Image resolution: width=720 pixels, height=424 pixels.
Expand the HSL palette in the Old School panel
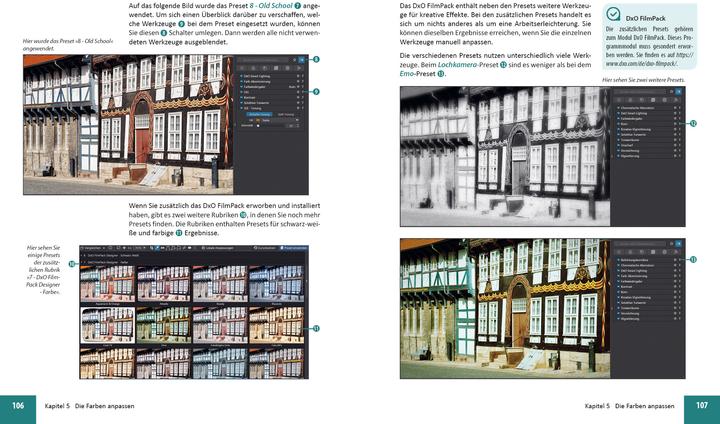(241, 92)
